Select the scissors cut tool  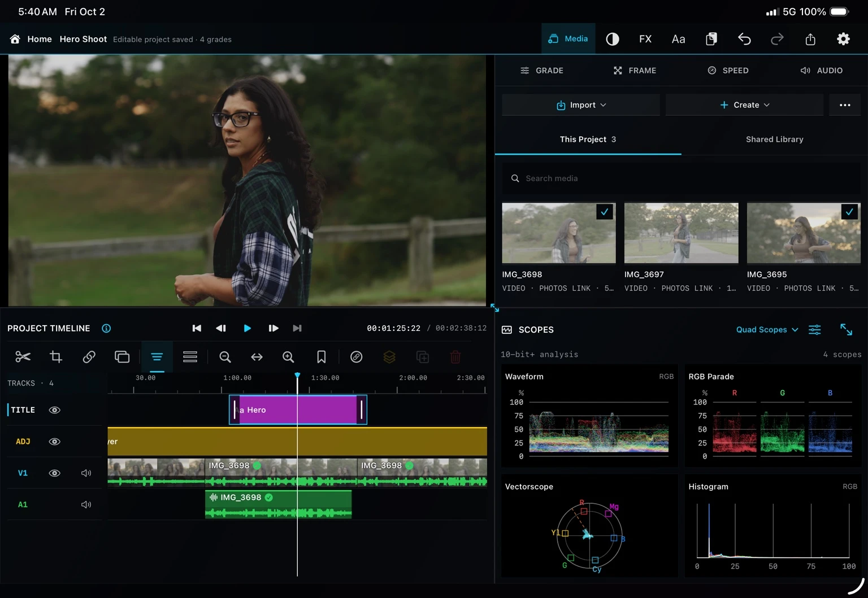click(x=23, y=357)
